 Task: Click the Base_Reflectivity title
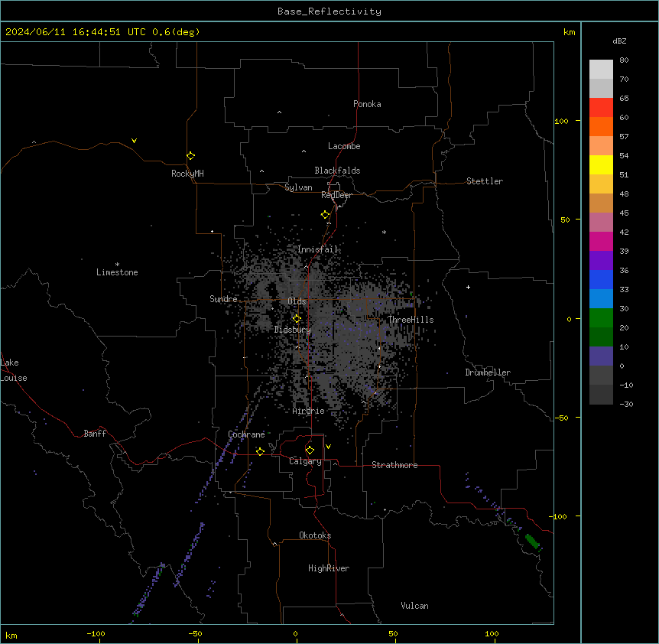point(329,11)
